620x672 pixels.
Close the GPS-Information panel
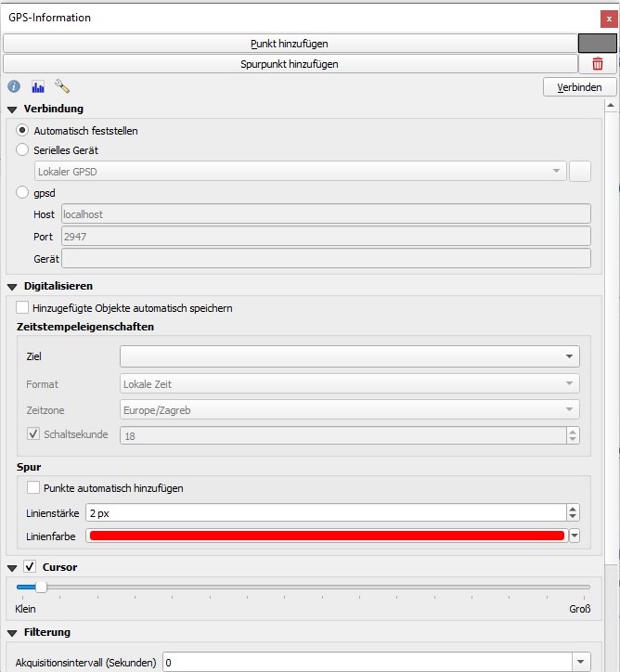click(609, 19)
